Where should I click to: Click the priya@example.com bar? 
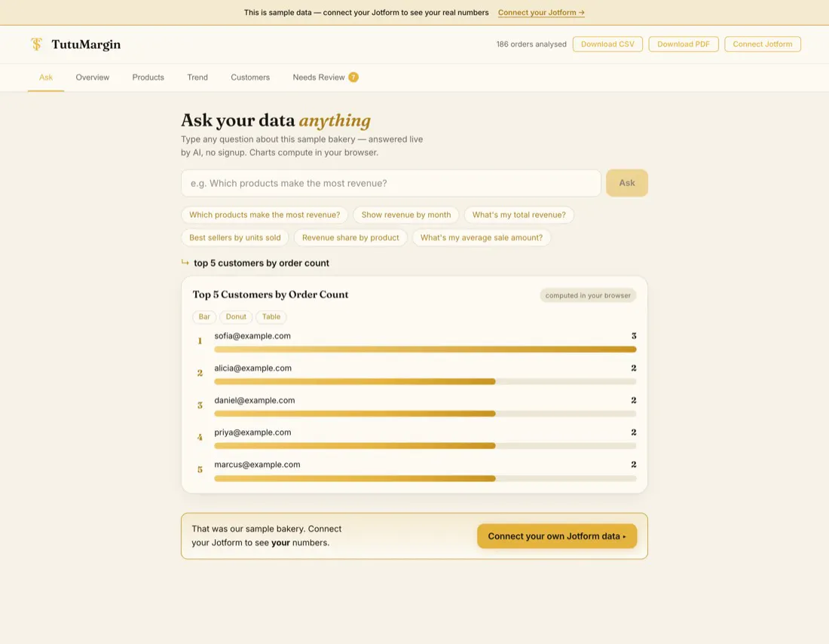tap(425, 446)
